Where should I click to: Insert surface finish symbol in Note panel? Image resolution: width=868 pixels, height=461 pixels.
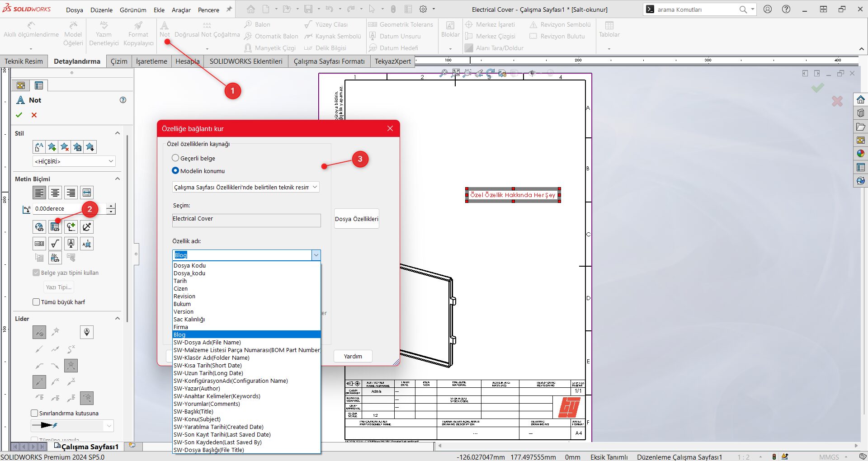pos(55,244)
